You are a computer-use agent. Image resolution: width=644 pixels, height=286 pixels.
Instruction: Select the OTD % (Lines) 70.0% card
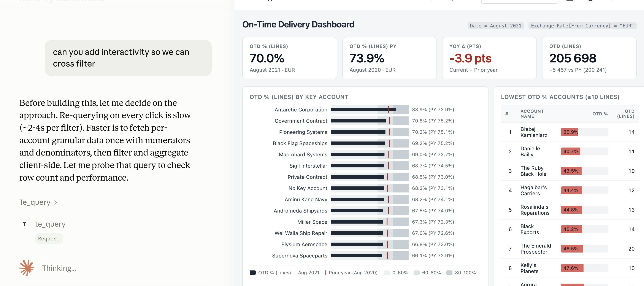(x=290, y=58)
